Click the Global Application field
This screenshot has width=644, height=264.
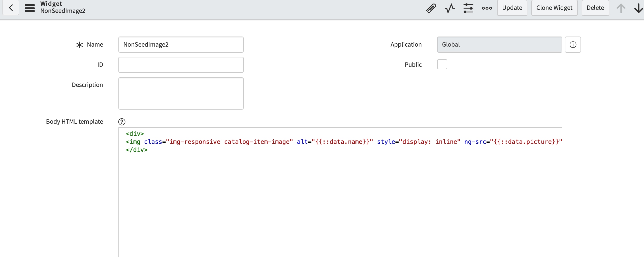pyautogui.click(x=499, y=45)
